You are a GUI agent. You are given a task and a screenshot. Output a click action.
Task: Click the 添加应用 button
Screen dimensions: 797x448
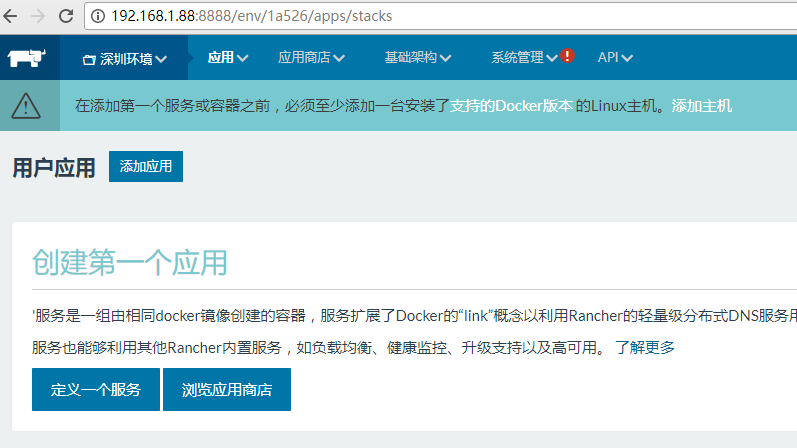[x=146, y=166]
